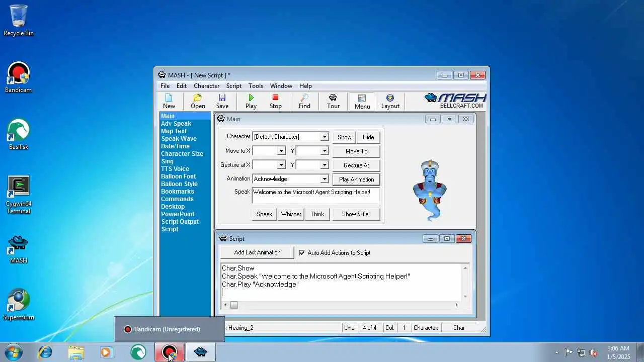The width and height of the screenshot is (644, 362).
Task: Click the Gesture At button
Action: click(356, 165)
